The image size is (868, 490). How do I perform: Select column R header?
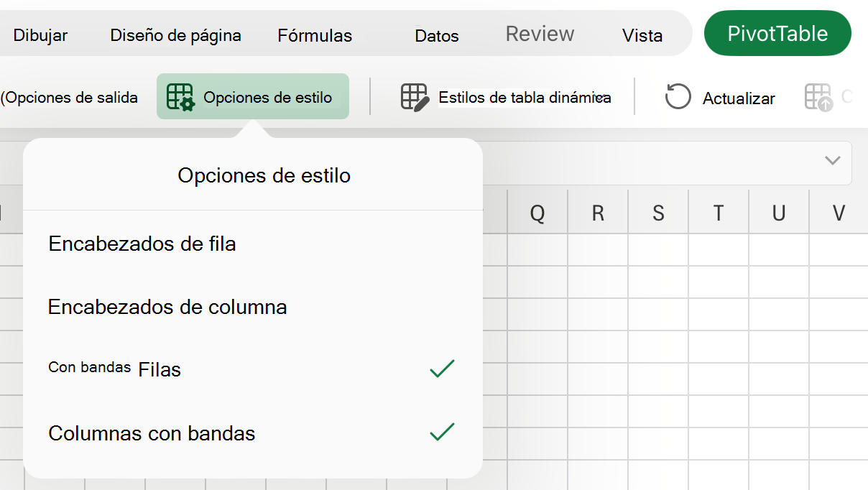pos(598,213)
